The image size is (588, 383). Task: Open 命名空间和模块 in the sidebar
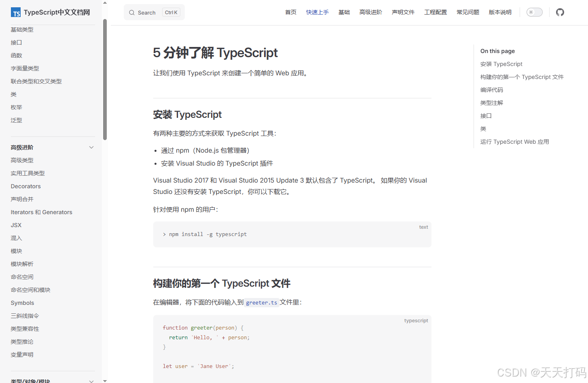click(x=31, y=290)
